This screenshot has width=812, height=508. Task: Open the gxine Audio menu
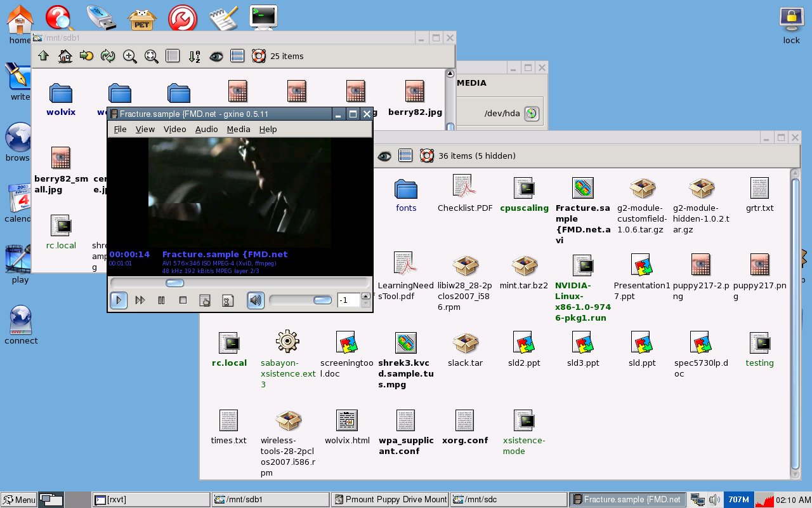coord(206,129)
